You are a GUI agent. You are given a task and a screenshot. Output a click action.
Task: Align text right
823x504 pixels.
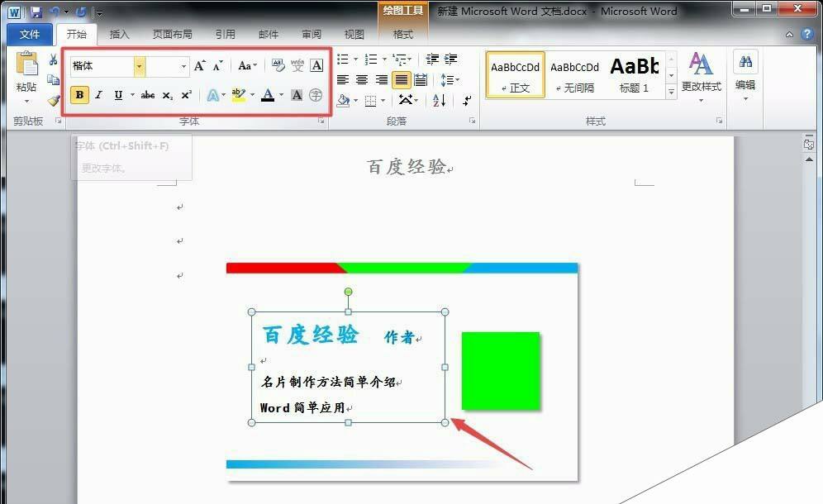coord(382,80)
